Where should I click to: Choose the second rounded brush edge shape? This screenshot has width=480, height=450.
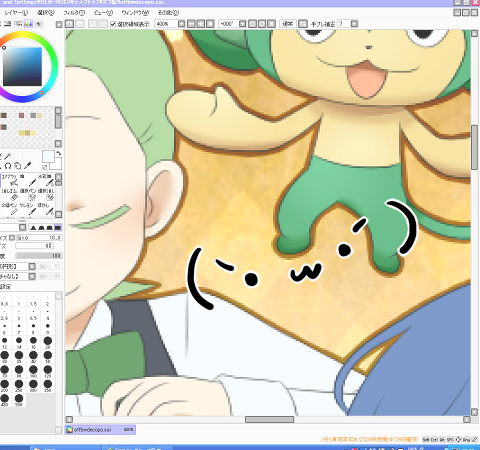coord(41,228)
